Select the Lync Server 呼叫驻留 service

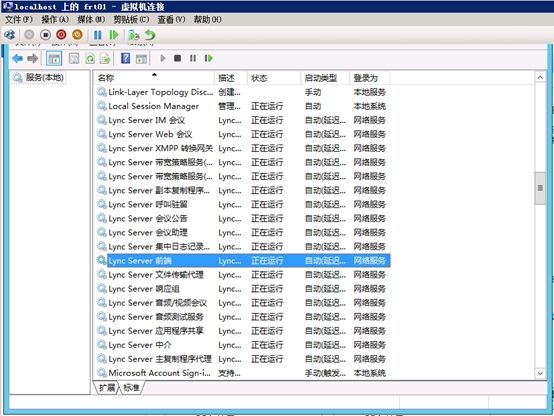[242, 204]
